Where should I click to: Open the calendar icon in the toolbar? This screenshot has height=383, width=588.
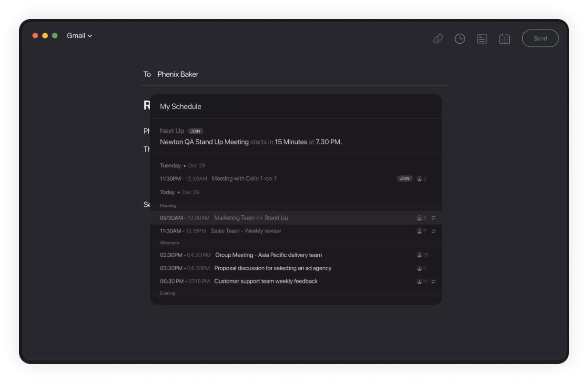click(504, 39)
